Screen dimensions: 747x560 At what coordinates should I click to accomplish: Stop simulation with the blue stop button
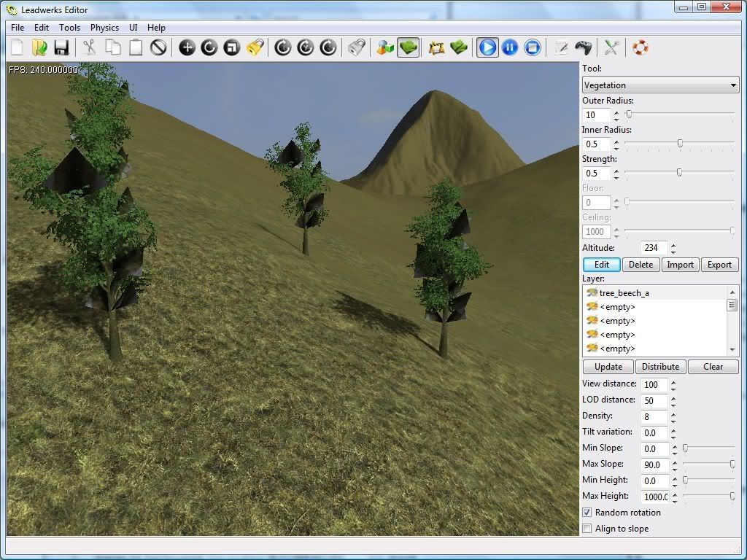click(532, 47)
